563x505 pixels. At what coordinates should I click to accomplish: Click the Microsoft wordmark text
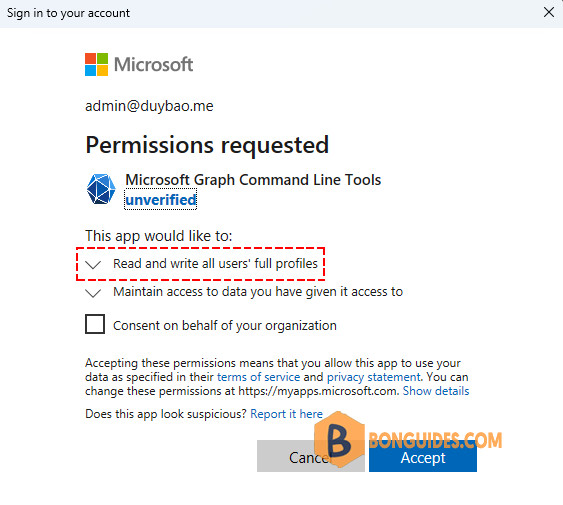coord(153,65)
